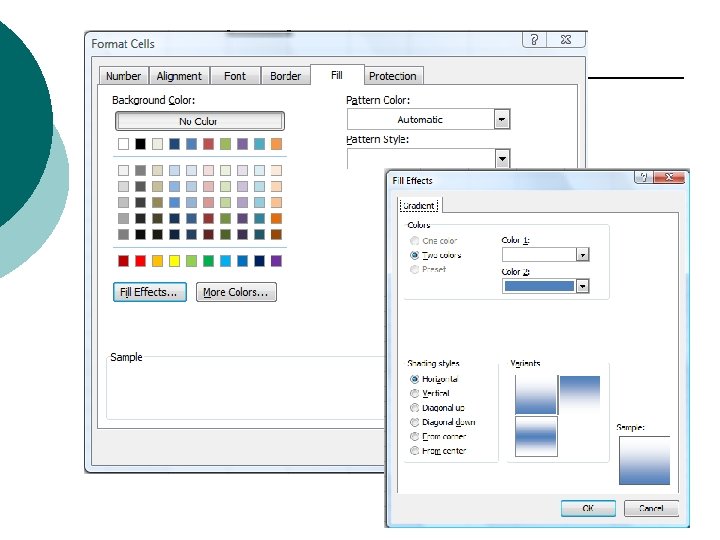
Task: Open the Color 1 dropdown arrow
Action: [x=583, y=254]
